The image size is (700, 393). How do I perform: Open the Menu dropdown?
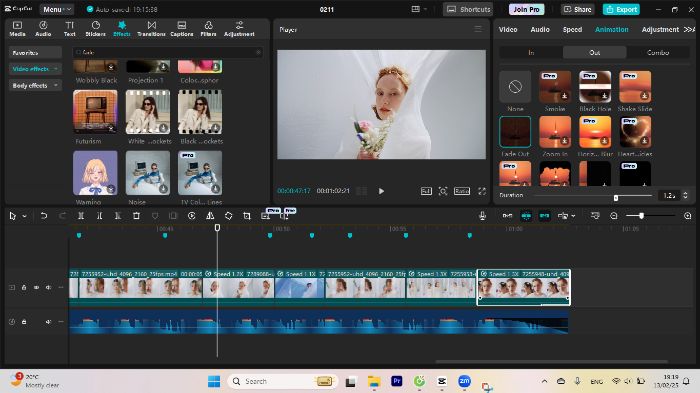pos(57,9)
